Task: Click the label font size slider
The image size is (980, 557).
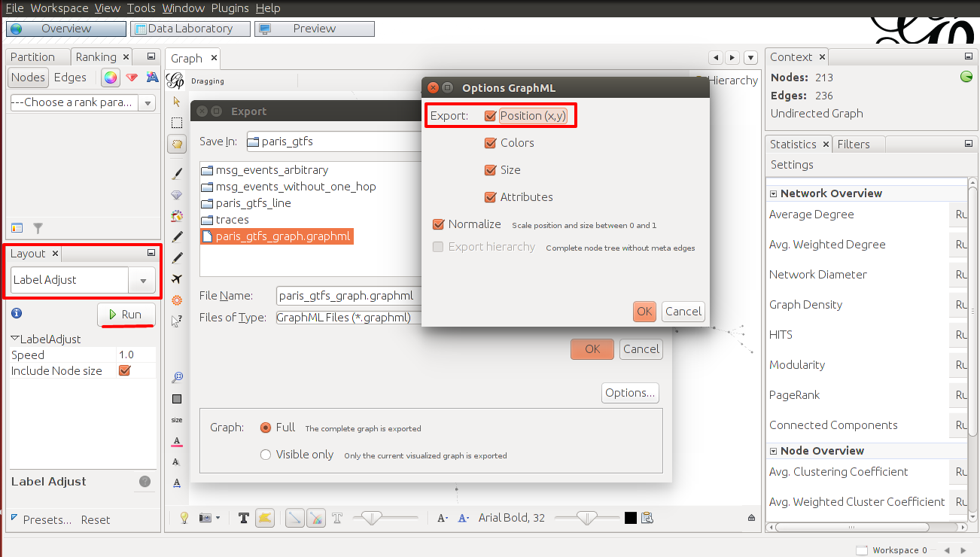Action: tap(587, 518)
